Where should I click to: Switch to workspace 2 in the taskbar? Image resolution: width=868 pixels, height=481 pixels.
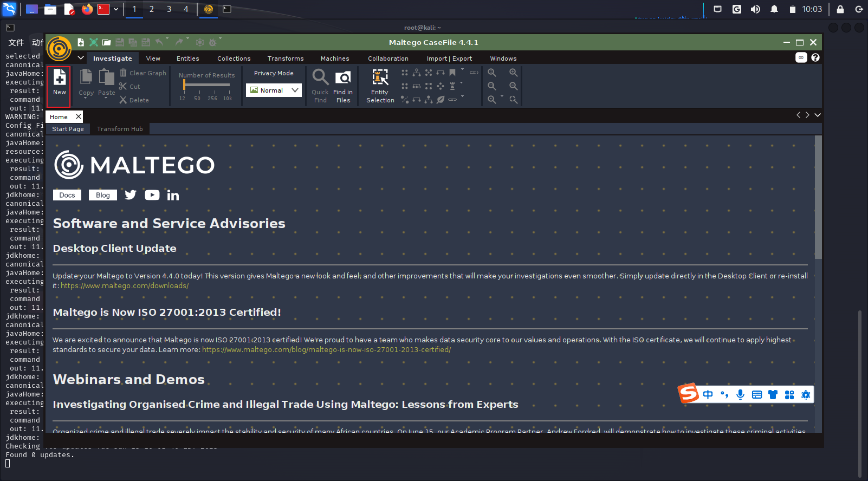152,9
